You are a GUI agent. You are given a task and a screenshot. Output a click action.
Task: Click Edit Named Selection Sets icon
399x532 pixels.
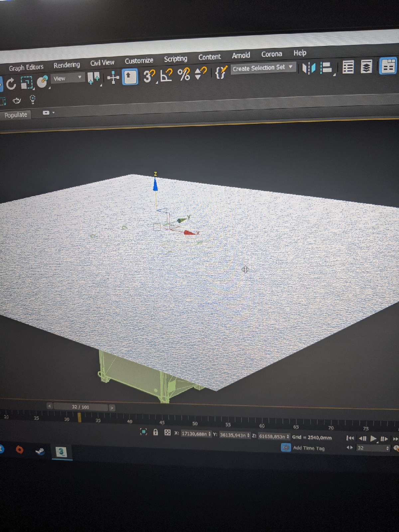tap(220, 72)
